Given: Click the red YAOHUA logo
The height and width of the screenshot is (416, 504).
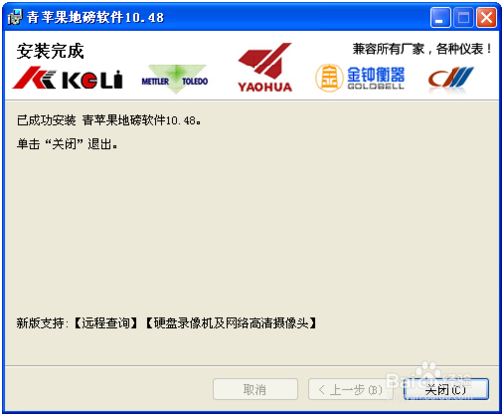Looking at the screenshot, I should [265, 68].
